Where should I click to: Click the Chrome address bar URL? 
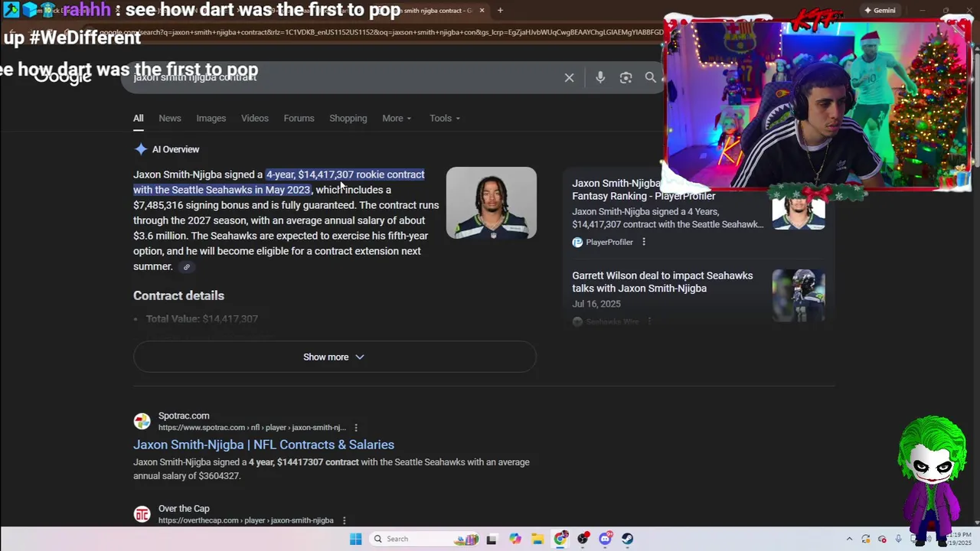[x=383, y=32]
